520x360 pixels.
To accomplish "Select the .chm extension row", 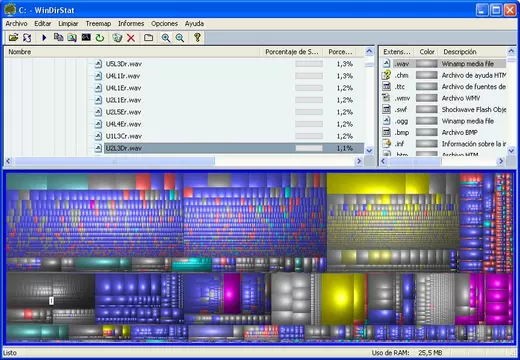I will (x=443, y=75).
